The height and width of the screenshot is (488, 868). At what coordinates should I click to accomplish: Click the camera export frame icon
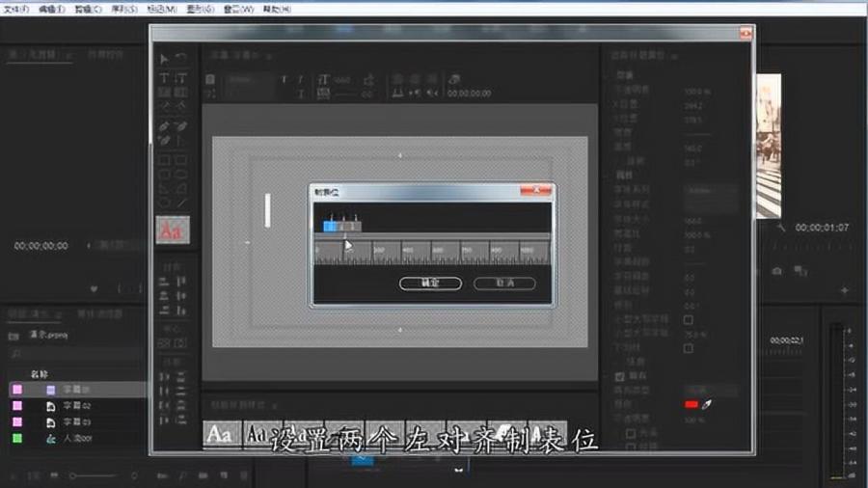[776, 272]
